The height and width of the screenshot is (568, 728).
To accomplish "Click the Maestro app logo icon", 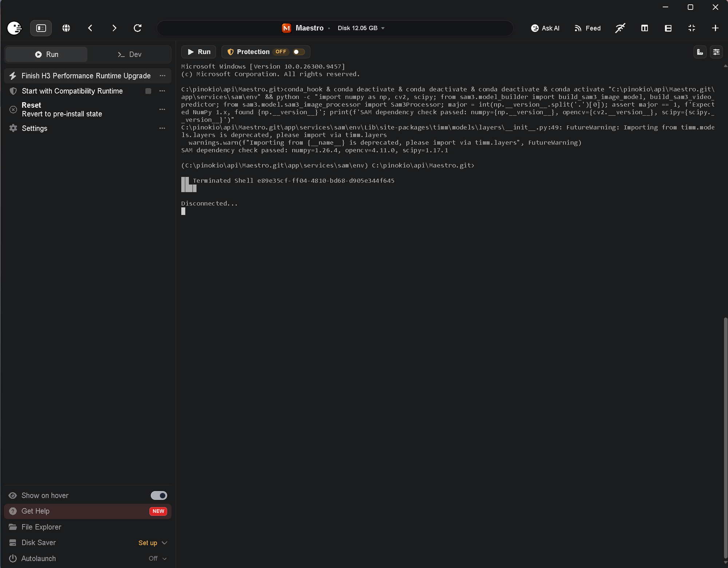I will click(x=286, y=28).
